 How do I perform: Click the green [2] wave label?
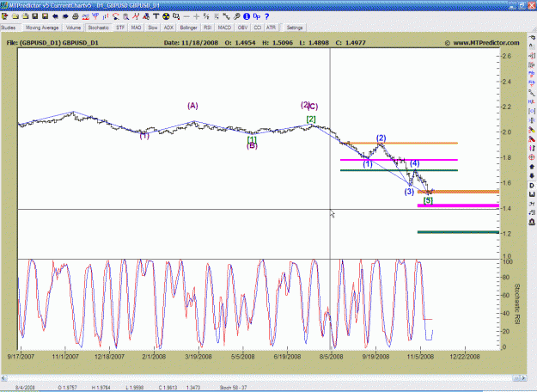point(311,119)
